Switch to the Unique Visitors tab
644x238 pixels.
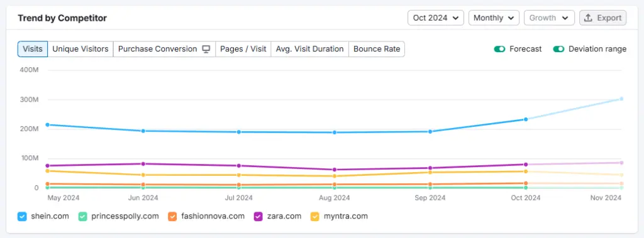click(x=80, y=49)
